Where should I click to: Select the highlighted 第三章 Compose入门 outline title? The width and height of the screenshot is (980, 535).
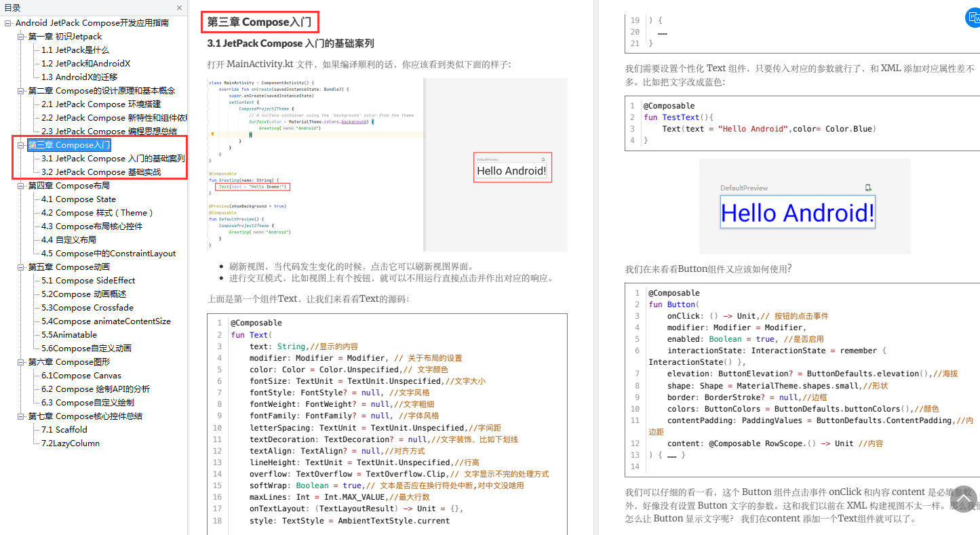(x=68, y=145)
